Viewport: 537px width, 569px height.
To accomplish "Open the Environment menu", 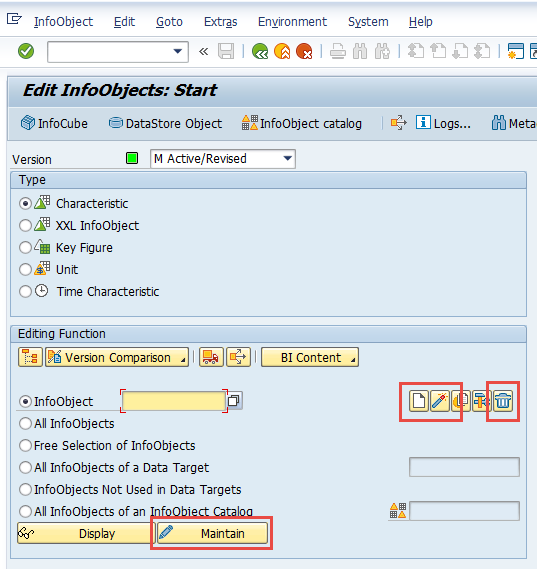I will pos(292,22).
